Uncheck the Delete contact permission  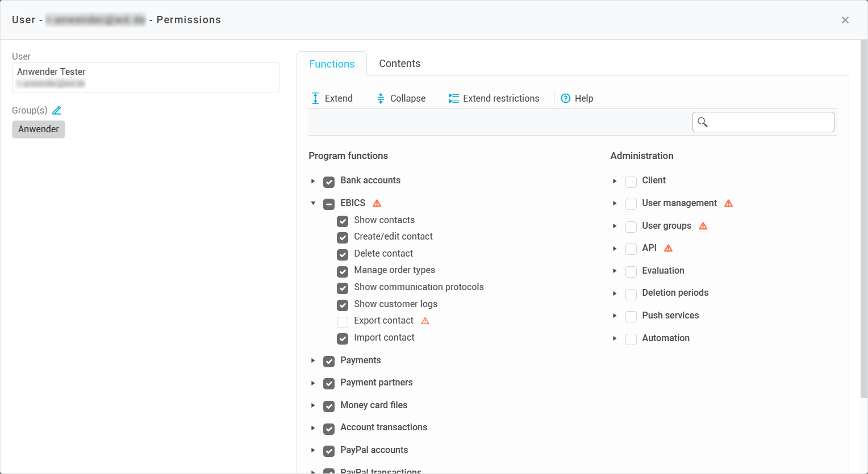pos(343,254)
